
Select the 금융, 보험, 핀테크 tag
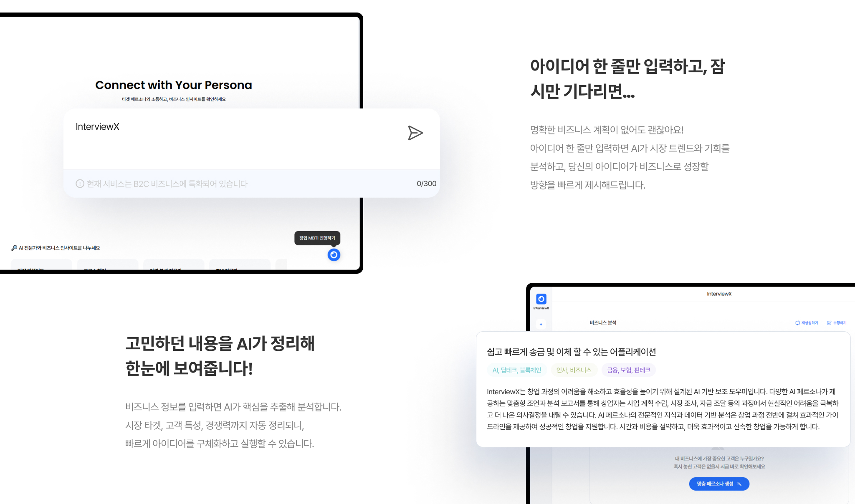click(628, 370)
